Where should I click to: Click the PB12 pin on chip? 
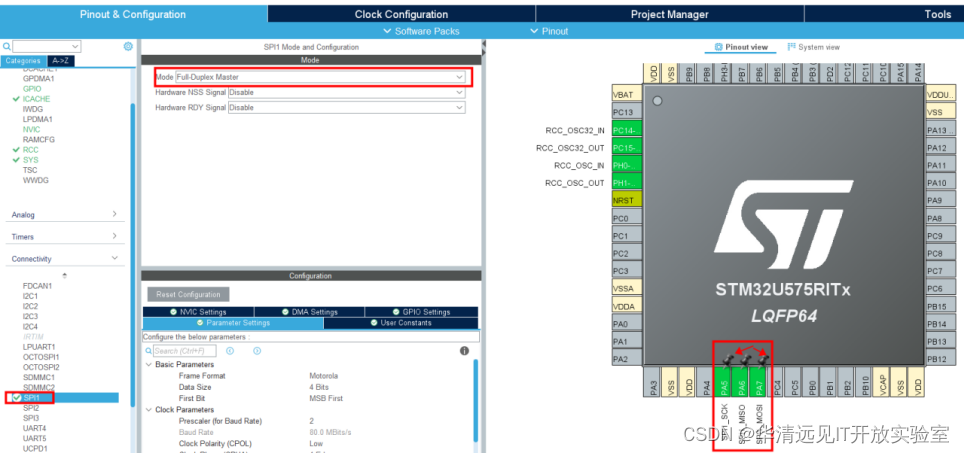(x=941, y=359)
